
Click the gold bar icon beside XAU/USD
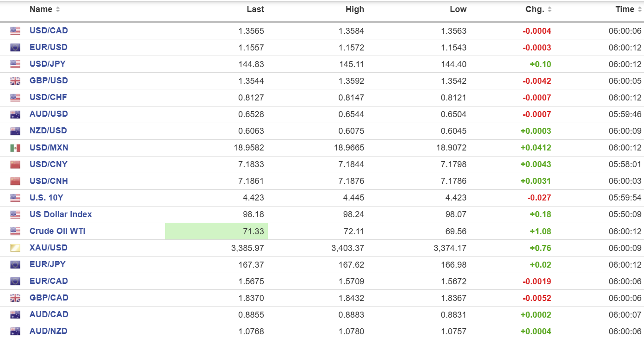pyautogui.click(x=15, y=248)
